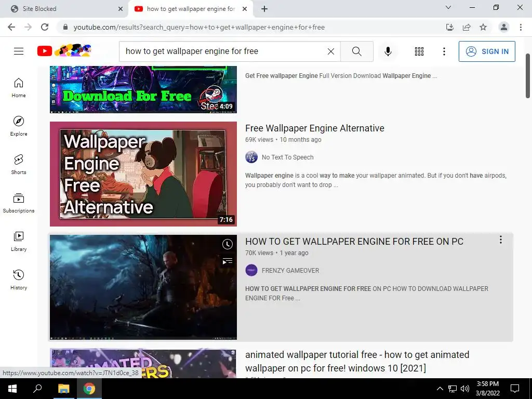The height and width of the screenshot is (399, 532).
Task: Open the taskbar clock and date
Action: pyautogui.click(x=487, y=389)
